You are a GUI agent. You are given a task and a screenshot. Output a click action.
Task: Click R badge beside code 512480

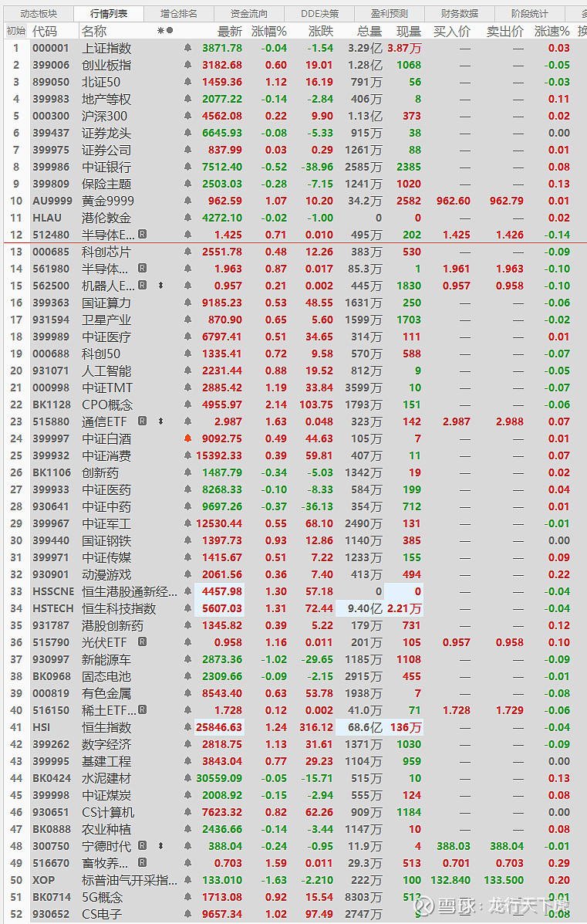pyautogui.click(x=142, y=235)
